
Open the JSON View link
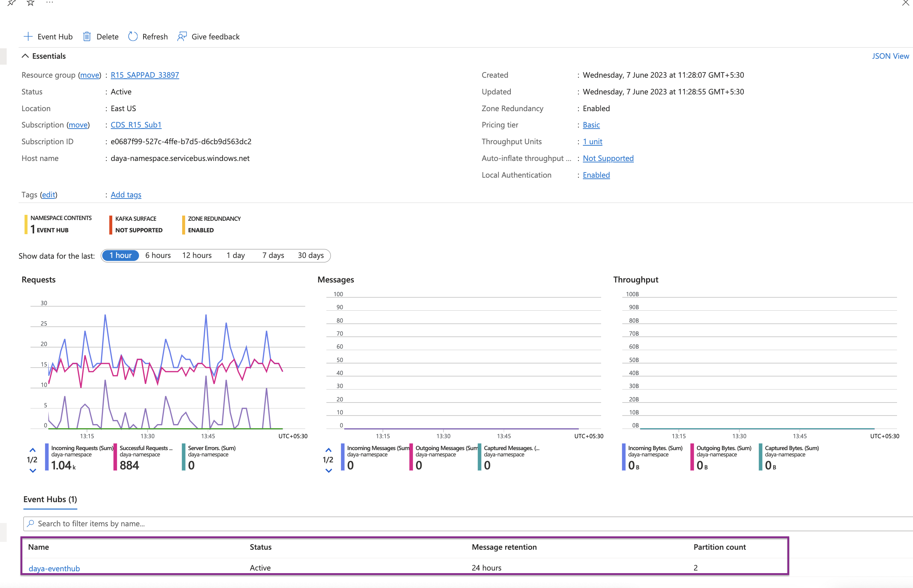point(890,56)
